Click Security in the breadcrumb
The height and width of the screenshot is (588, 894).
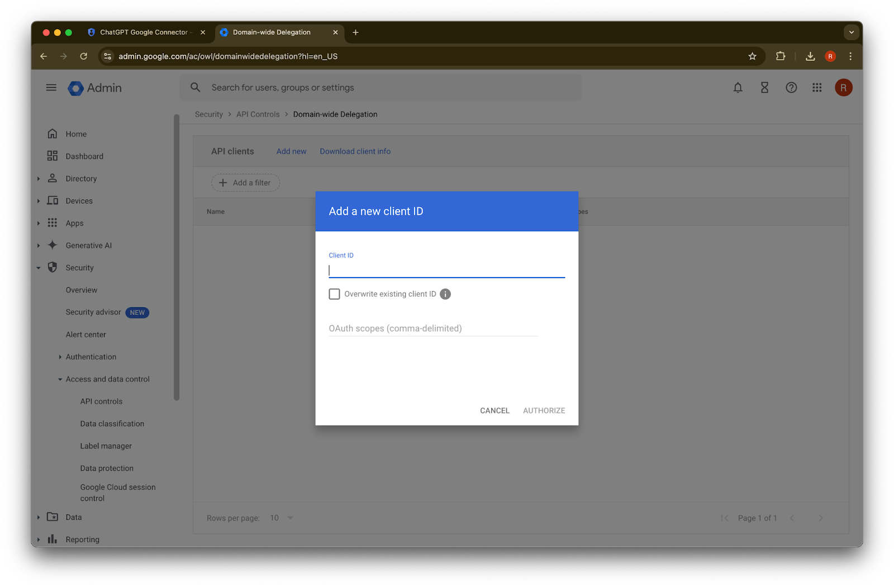tap(209, 114)
